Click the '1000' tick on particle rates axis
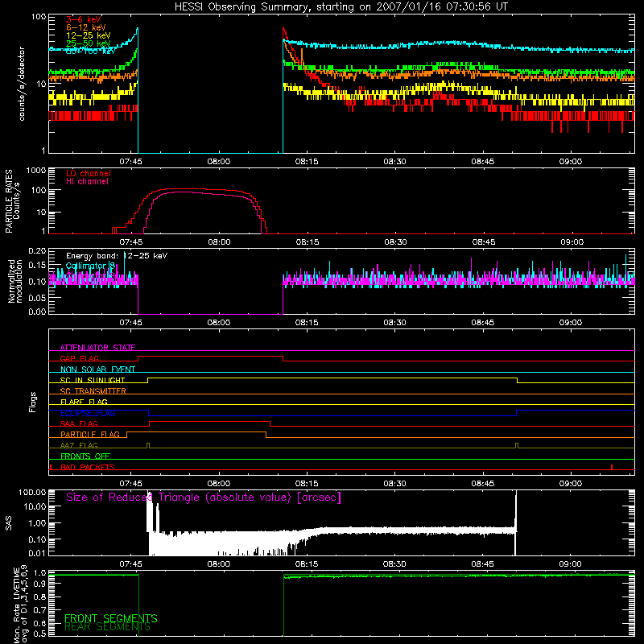This screenshot has width=644, height=644. [36, 171]
